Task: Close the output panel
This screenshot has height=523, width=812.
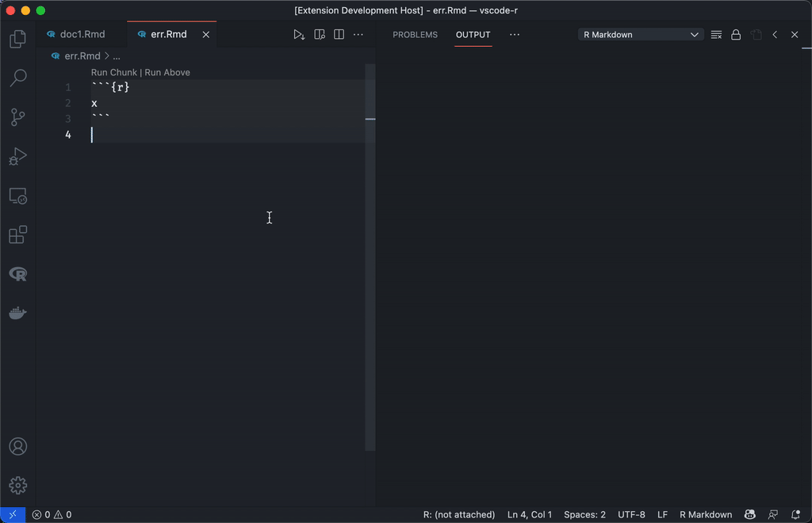Action: point(795,35)
